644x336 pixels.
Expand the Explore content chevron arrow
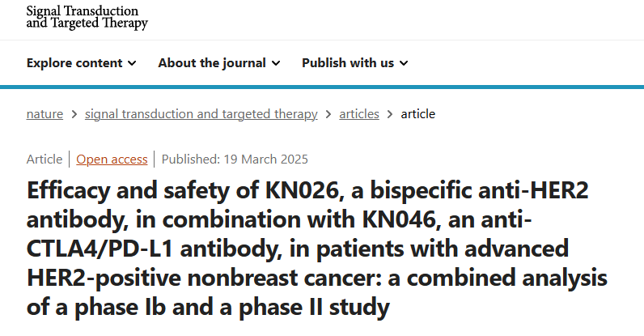click(132, 63)
